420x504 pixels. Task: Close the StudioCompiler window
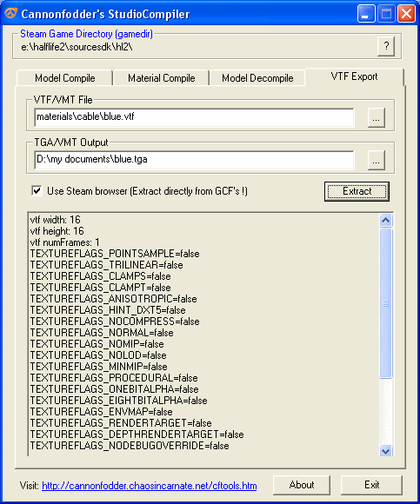pyautogui.click(x=406, y=14)
